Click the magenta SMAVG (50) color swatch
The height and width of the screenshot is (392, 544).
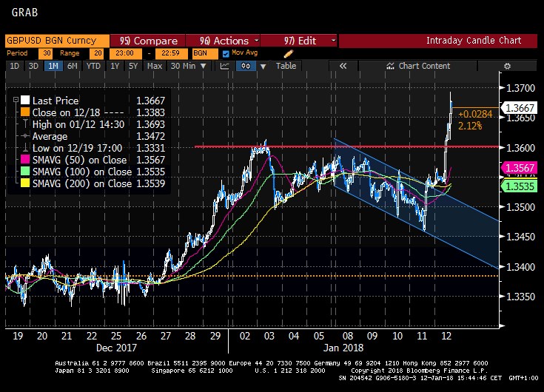[25, 160]
